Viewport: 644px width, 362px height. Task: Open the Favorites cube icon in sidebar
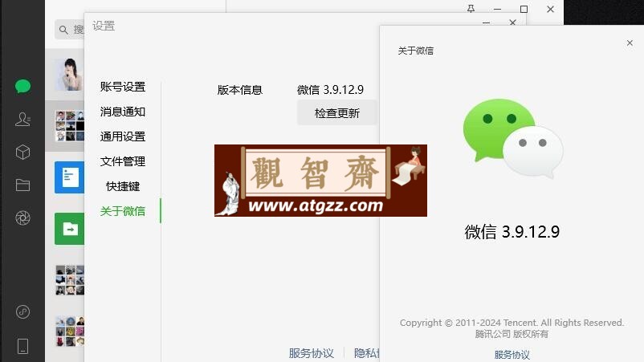[x=22, y=153]
